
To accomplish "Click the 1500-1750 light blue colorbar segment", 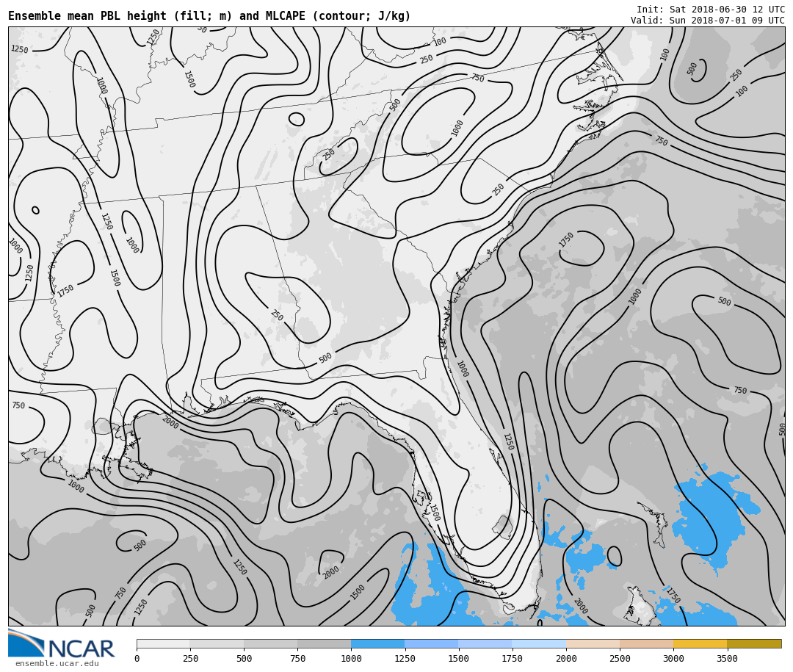I will [x=485, y=643].
